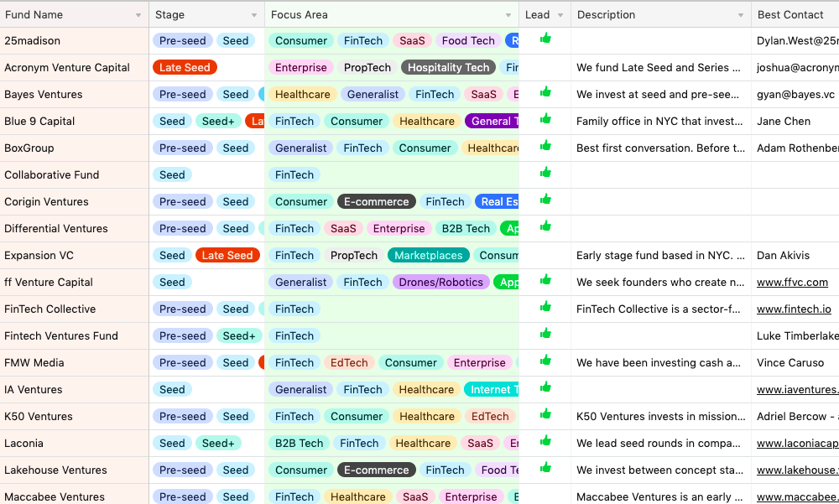Select the Acronym Venture Capital cell
The image size is (839, 504).
coord(75,67)
